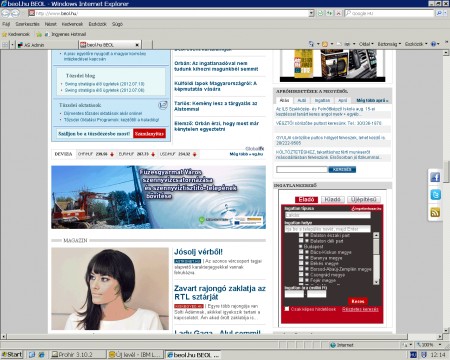The image size is (450, 360).
Task: Tick the Budapest checkbox in property search
Action: click(301, 246)
